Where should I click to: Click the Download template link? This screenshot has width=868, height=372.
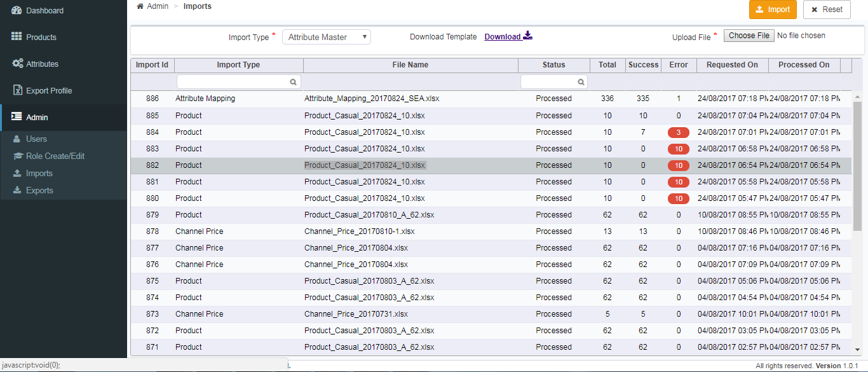503,37
